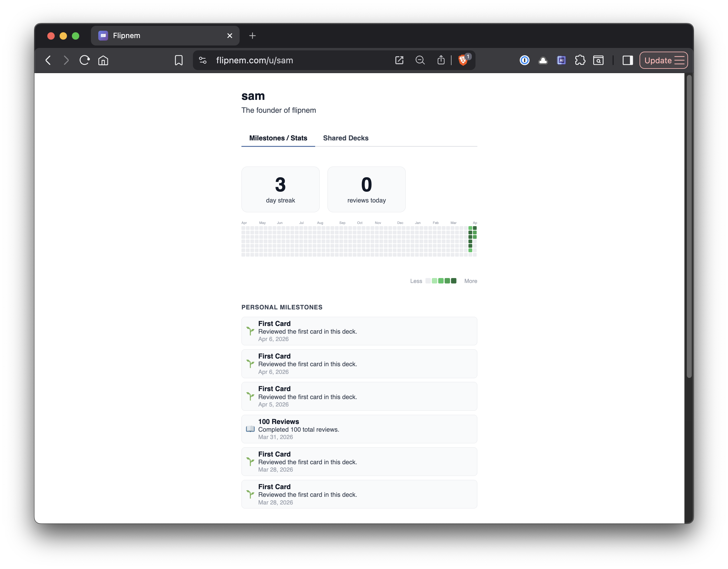
Task: Toggle the bookmark icon for this page
Action: pyautogui.click(x=179, y=60)
